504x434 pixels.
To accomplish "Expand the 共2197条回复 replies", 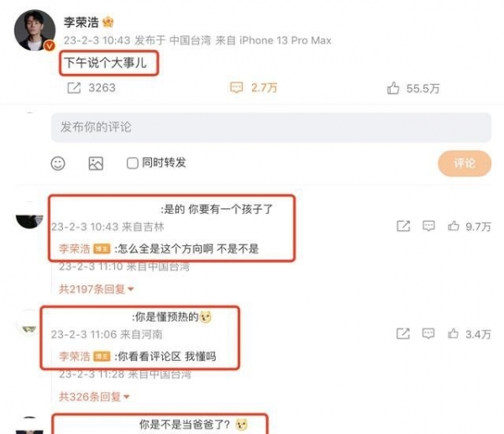I will [x=96, y=289].
